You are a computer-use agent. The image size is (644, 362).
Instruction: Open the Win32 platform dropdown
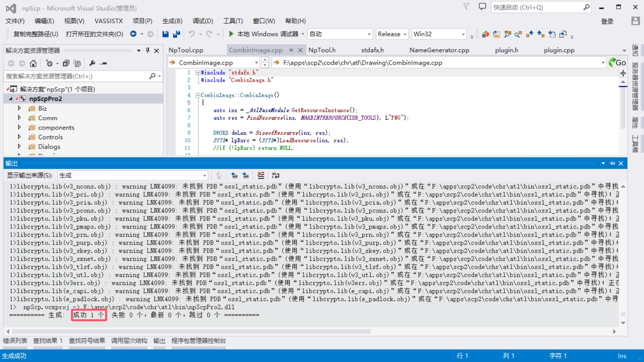pyautogui.click(x=439, y=34)
